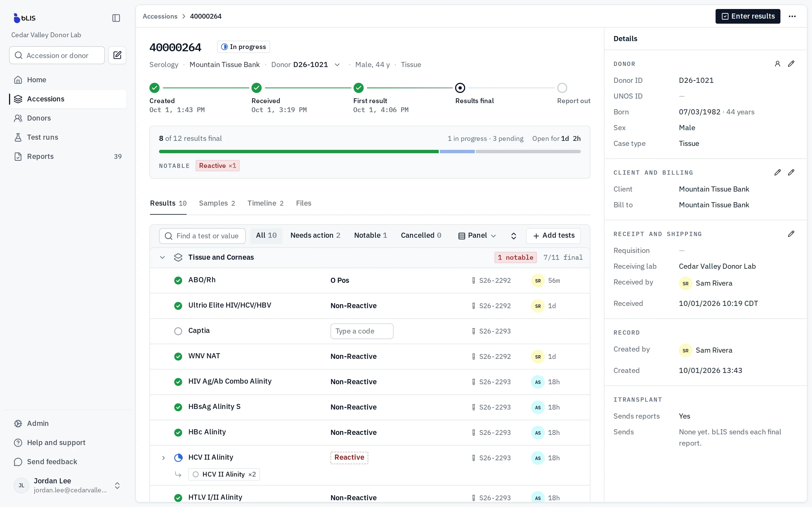Screen dimensions: 812x507
Task: Open Admin gear in sidebar
Action: point(18,423)
